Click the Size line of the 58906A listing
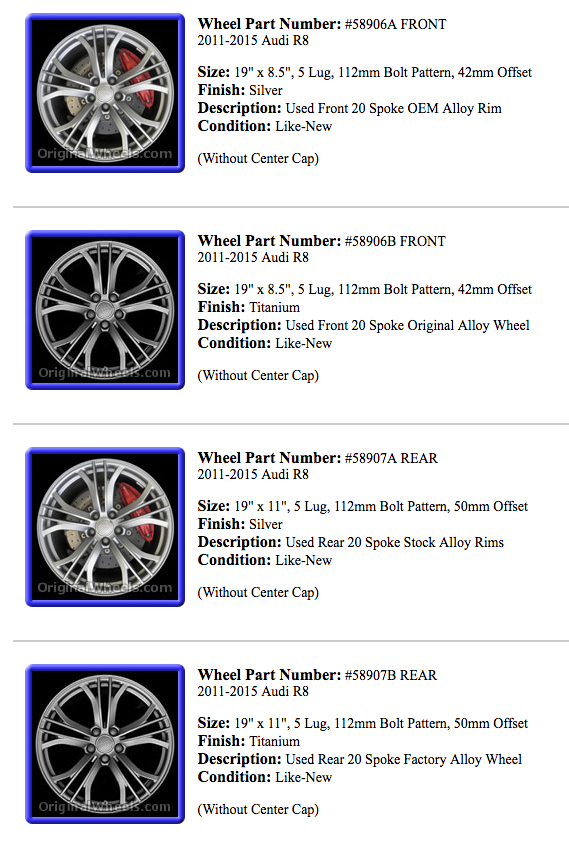The height and width of the screenshot is (846, 569). coord(365,73)
